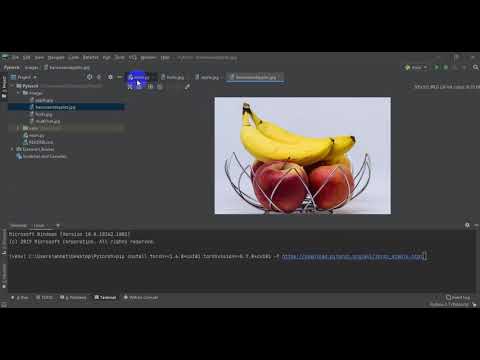The image size is (480, 360).
Task: Click the Favorites vertical sidebar tab
Action: [x=4, y=276]
